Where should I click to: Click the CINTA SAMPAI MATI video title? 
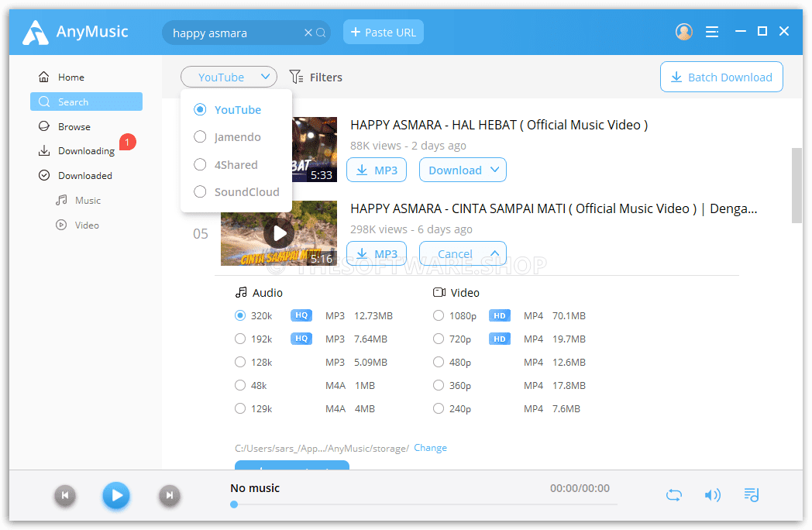(553, 208)
